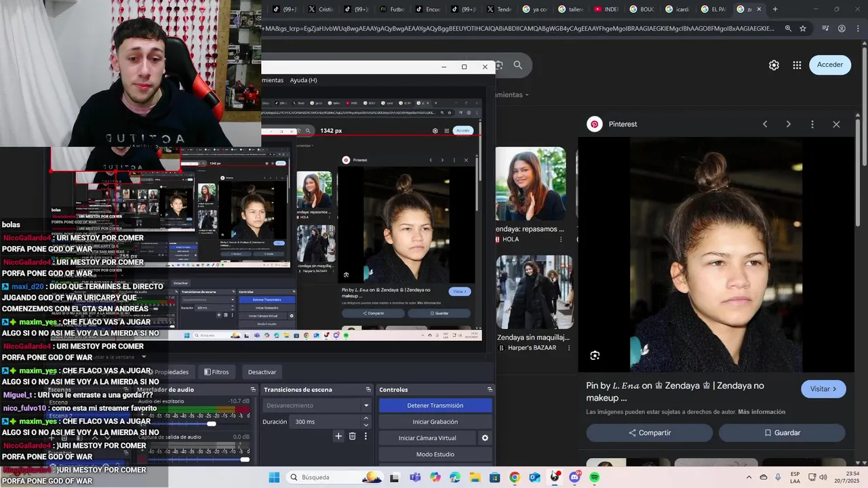
Task: Open options for the HOLA result
Action: point(561,239)
